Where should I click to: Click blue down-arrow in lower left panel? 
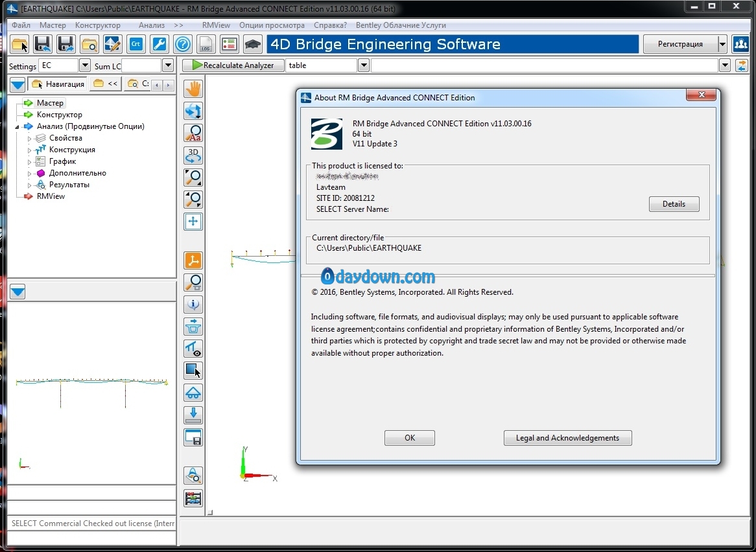pyautogui.click(x=18, y=292)
